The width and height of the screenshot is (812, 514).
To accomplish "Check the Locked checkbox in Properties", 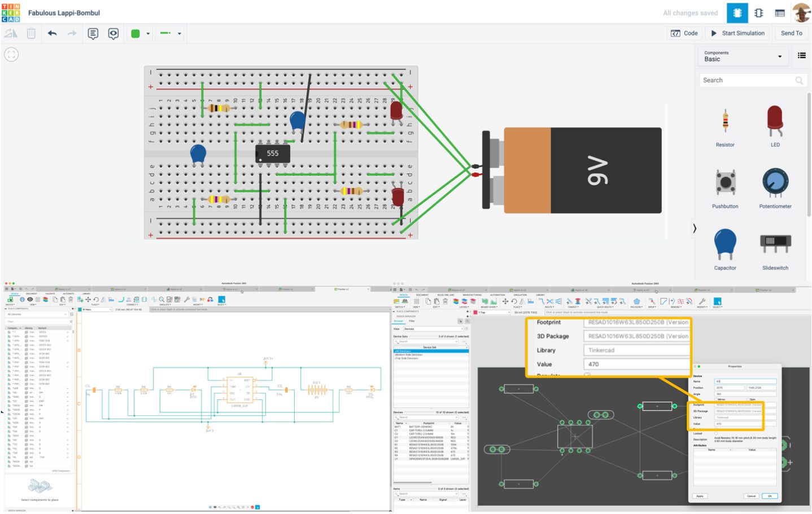I will click(717, 433).
